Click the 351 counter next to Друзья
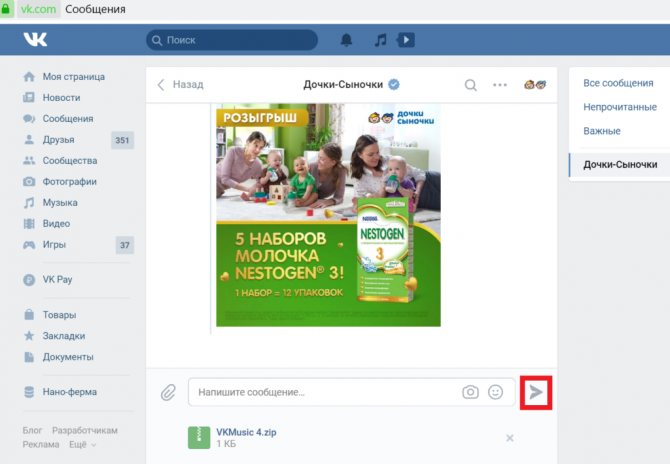 122,140
